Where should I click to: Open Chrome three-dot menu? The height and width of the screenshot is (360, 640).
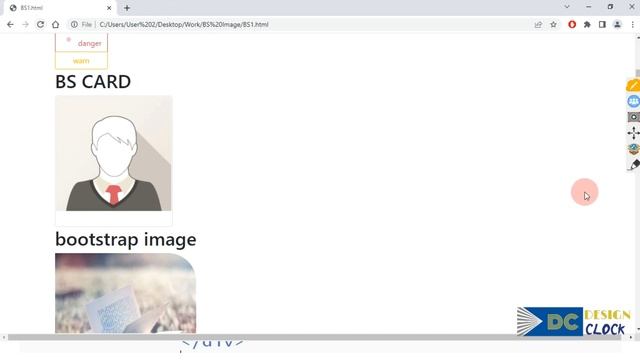tap(633, 24)
